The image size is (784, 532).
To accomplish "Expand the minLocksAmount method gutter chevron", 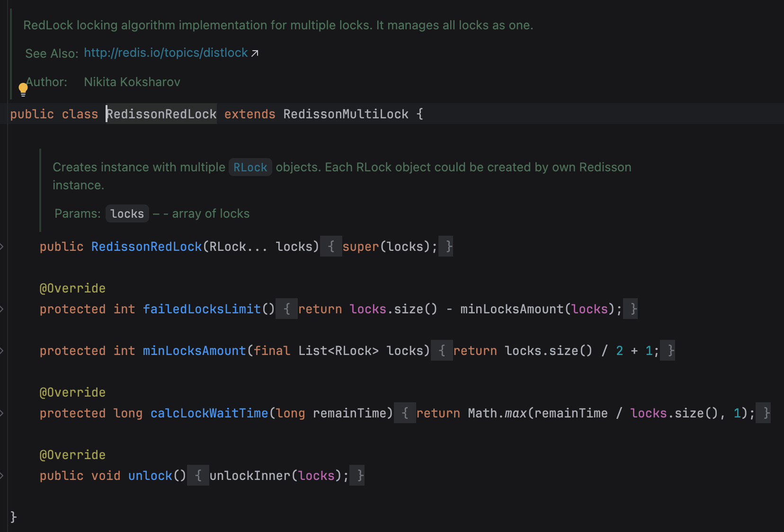I will point(2,351).
